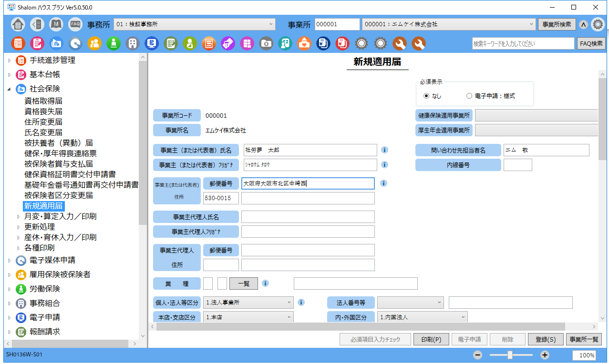
Task: Open the settings gear icon at top right
Action: pos(598,24)
